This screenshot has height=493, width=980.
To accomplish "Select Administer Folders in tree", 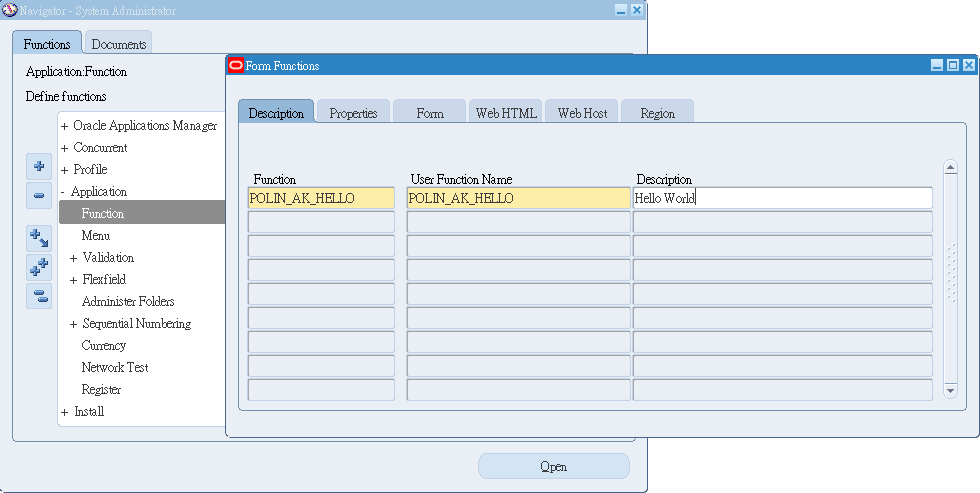I will (128, 301).
